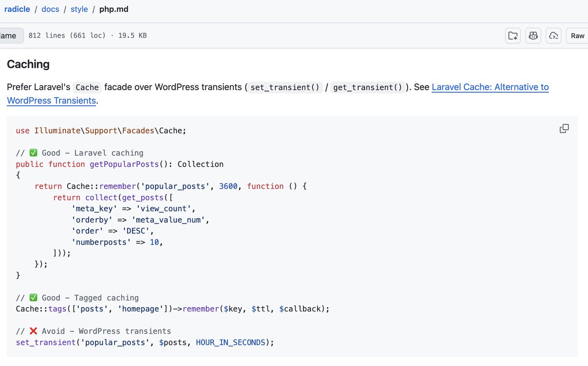
Task: Click the 'Good – Laravel caching' comment line
Action: point(79,153)
